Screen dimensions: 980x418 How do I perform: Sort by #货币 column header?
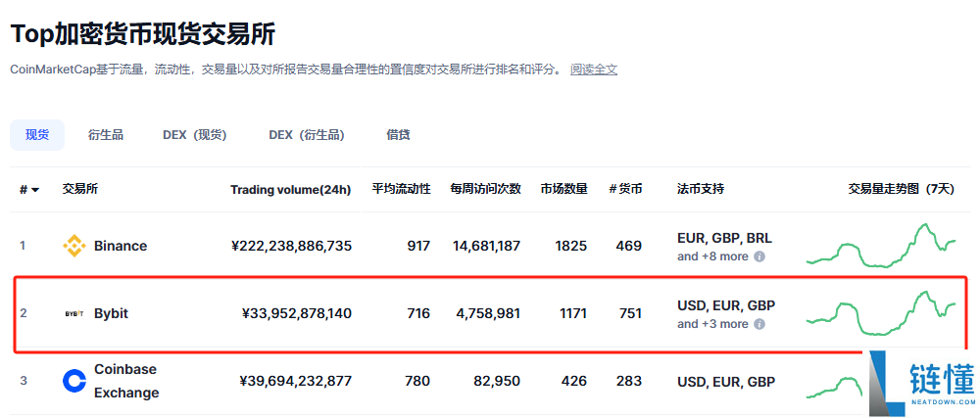tap(625, 189)
